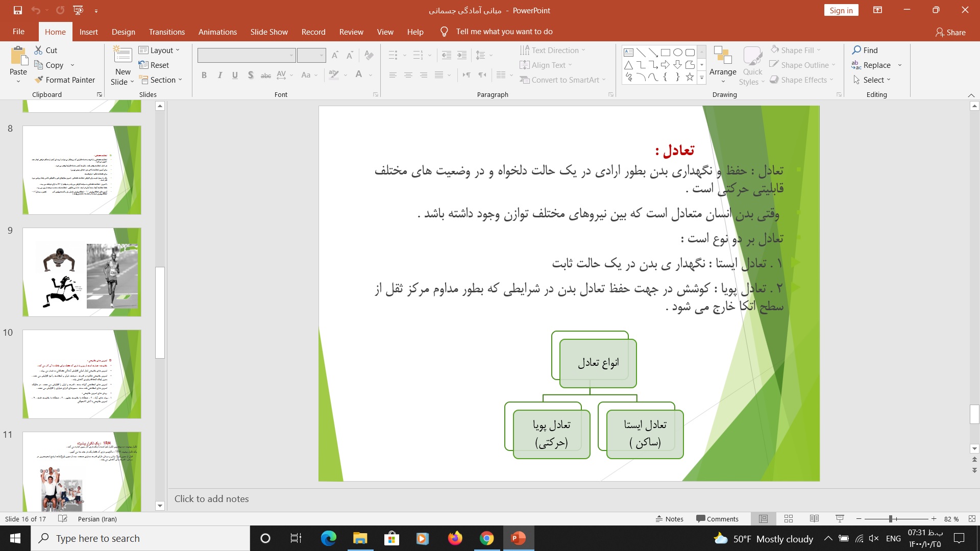Image resolution: width=980 pixels, height=551 pixels.
Task: Switch to Reading View icon
Action: point(814,519)
